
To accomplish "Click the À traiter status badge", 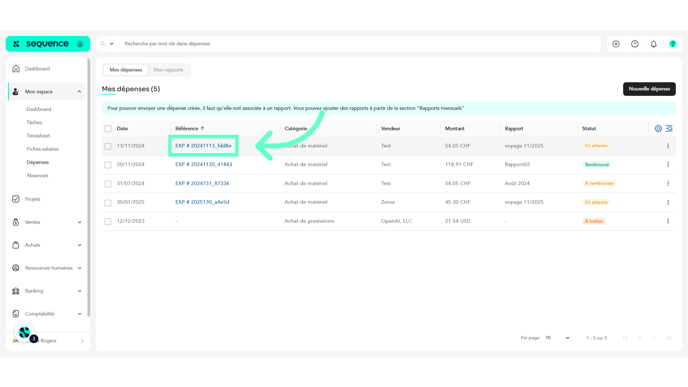I will click(594, 221).
